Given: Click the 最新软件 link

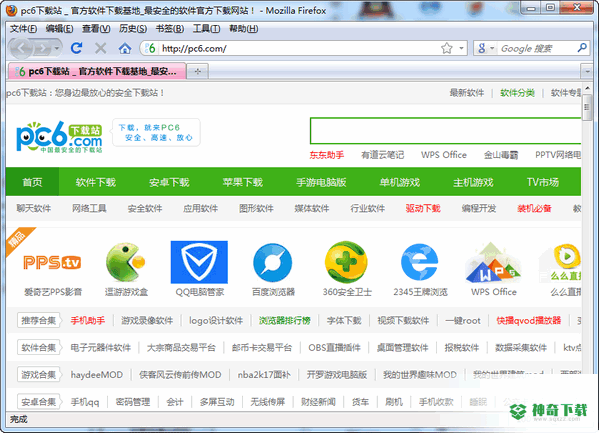Looking at the screenshot, I should (466, 93).
